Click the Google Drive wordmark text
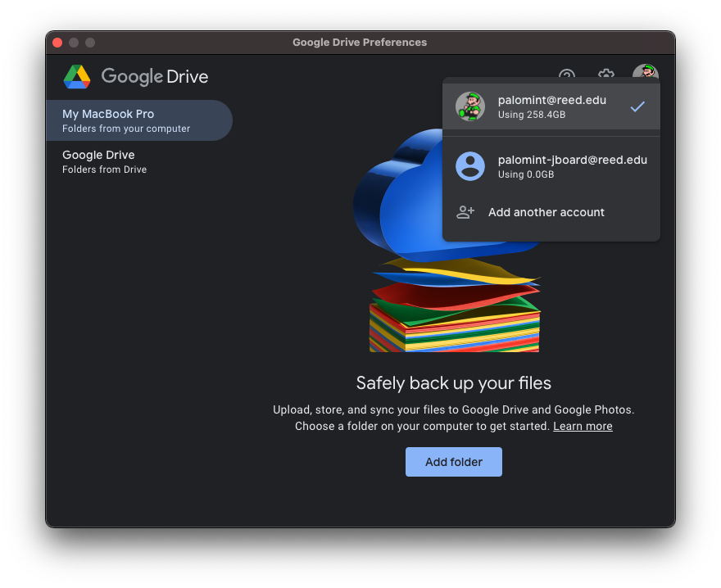This screenshot has height=588, width=721. pos(154,76)
